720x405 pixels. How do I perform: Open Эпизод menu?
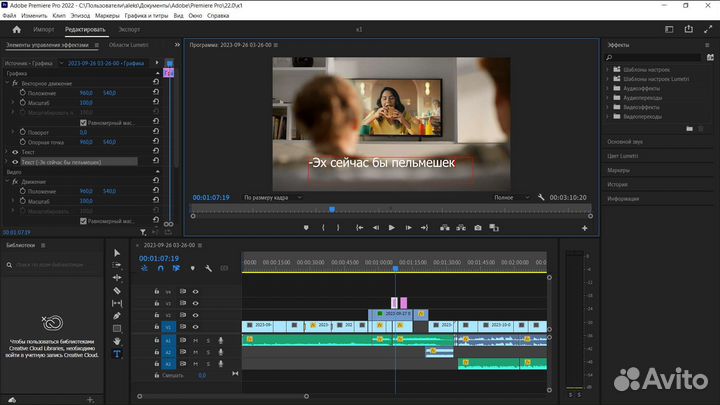point(80,16)
